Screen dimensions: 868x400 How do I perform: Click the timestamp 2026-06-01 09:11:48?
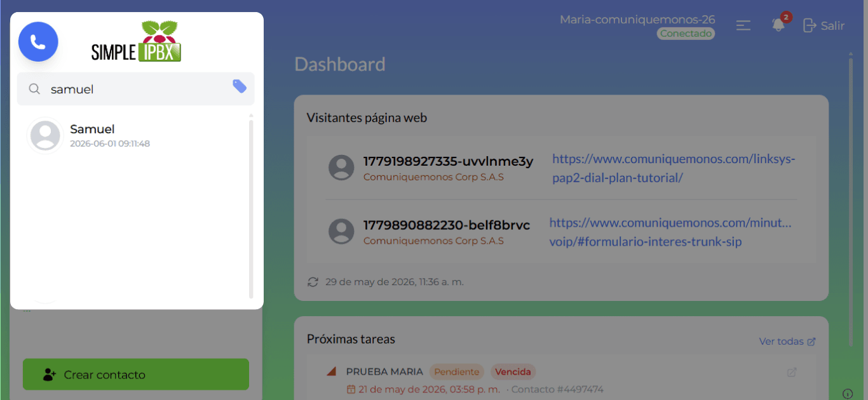110,143
